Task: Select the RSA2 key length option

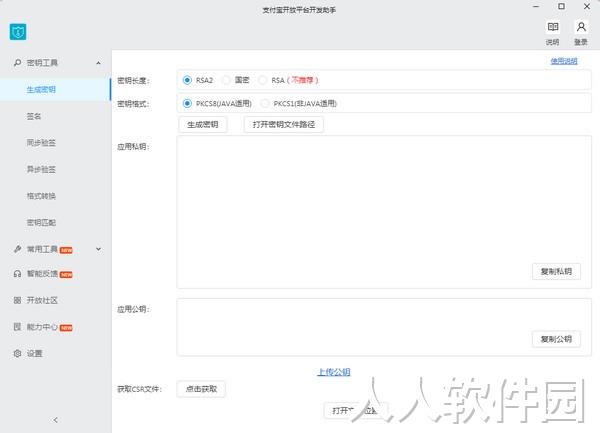Action: 187,80
